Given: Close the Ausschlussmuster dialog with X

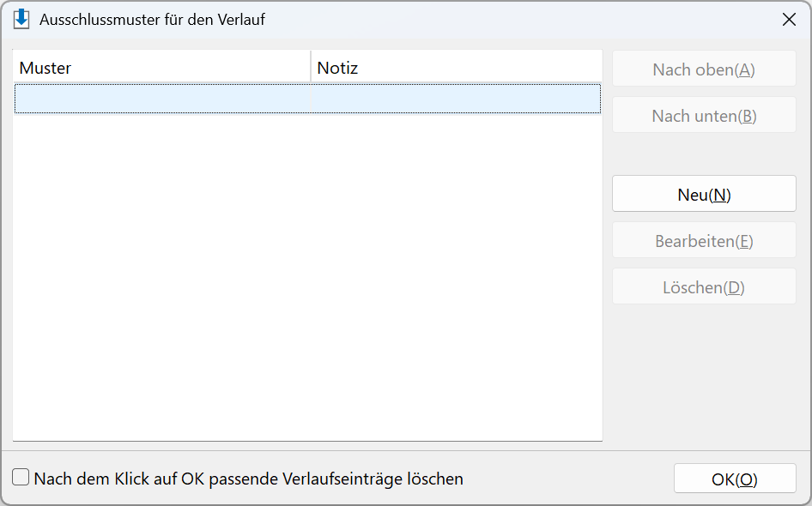Looking at the screenshot, I should click(789, 20).
